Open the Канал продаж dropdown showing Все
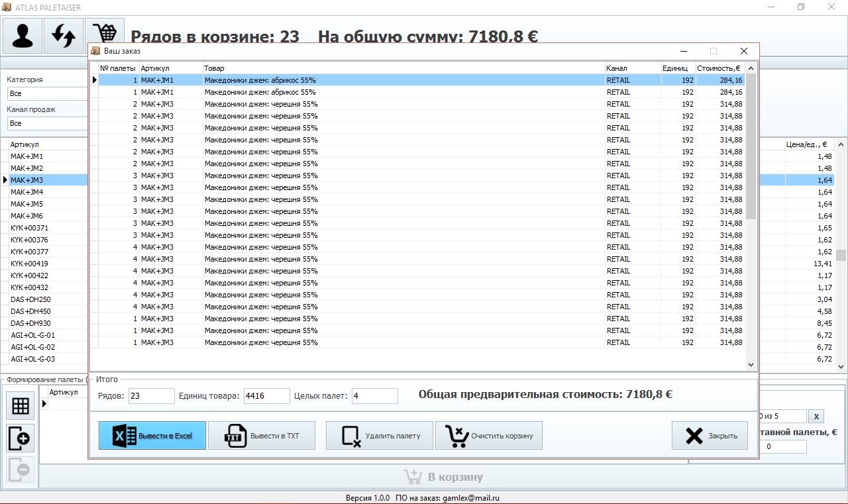This screenshot has width=848, height=504. 47,123
